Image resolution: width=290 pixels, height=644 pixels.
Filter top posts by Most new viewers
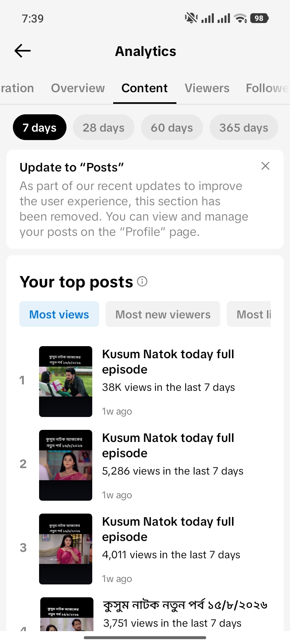point(163,314)
